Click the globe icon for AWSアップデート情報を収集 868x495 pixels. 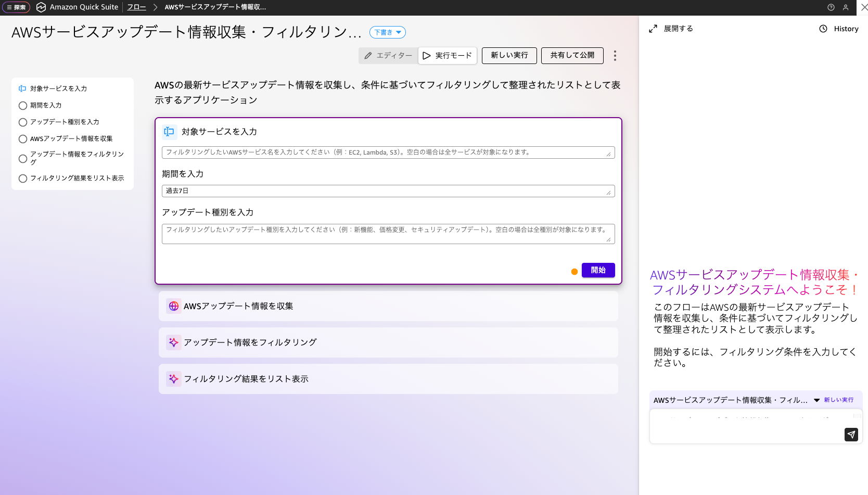tap(174, 306)
